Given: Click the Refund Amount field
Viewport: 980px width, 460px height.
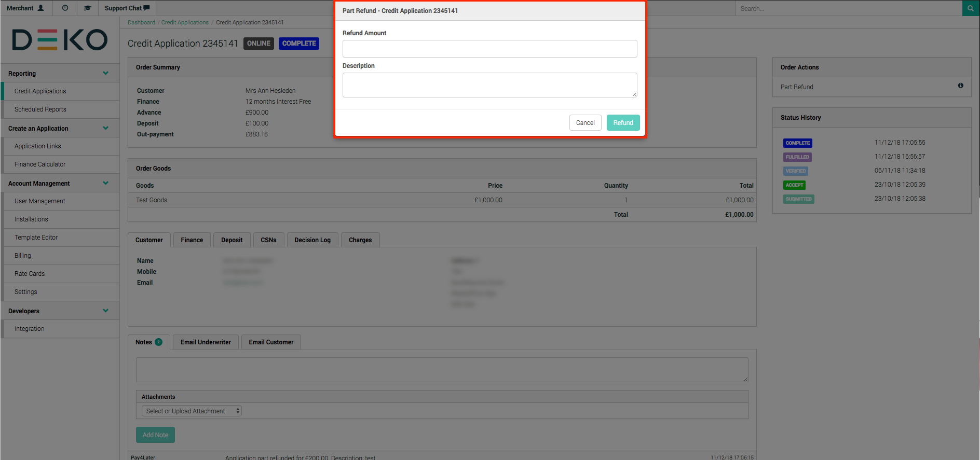Looking at the screenshot, I should [489, 49].
